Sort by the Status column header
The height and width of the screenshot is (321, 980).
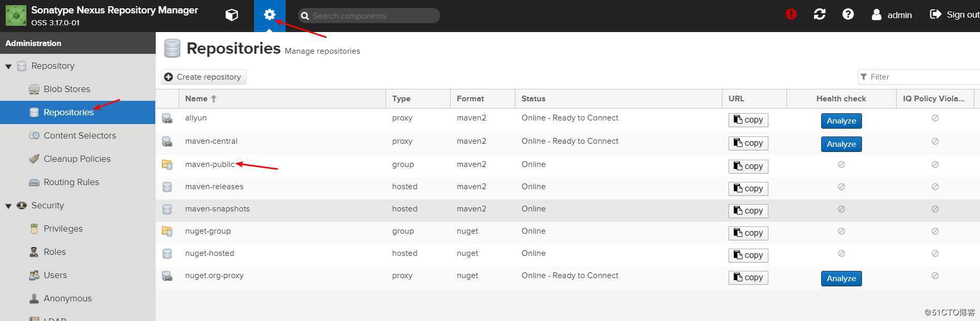tap(618, 99)
